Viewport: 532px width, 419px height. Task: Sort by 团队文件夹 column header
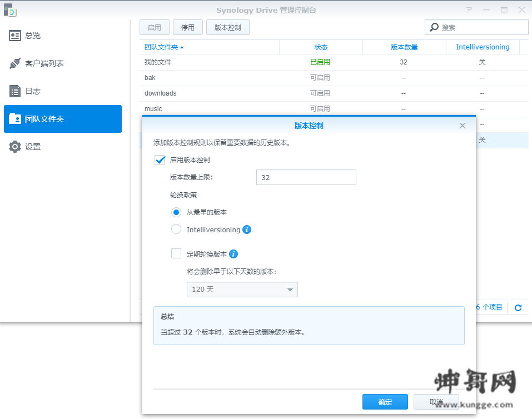[x=164, y=47]
